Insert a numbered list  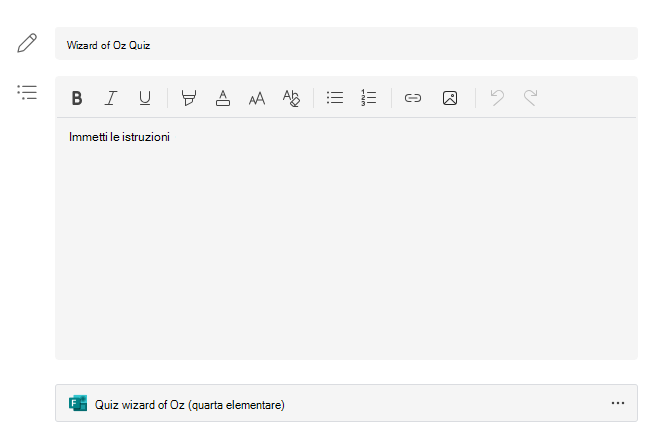click(369, 98)
